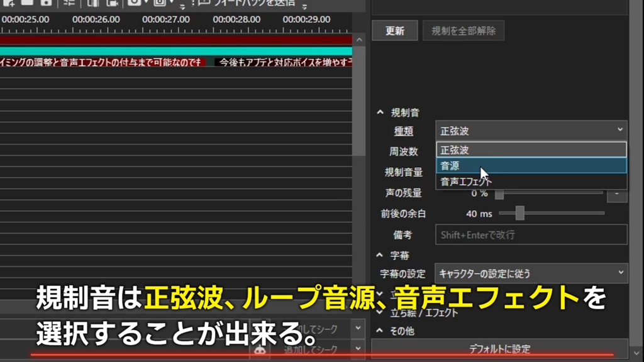644x362 pixels.
Task: Select the dark red timeline clip
Action: [x=176, y=40]
